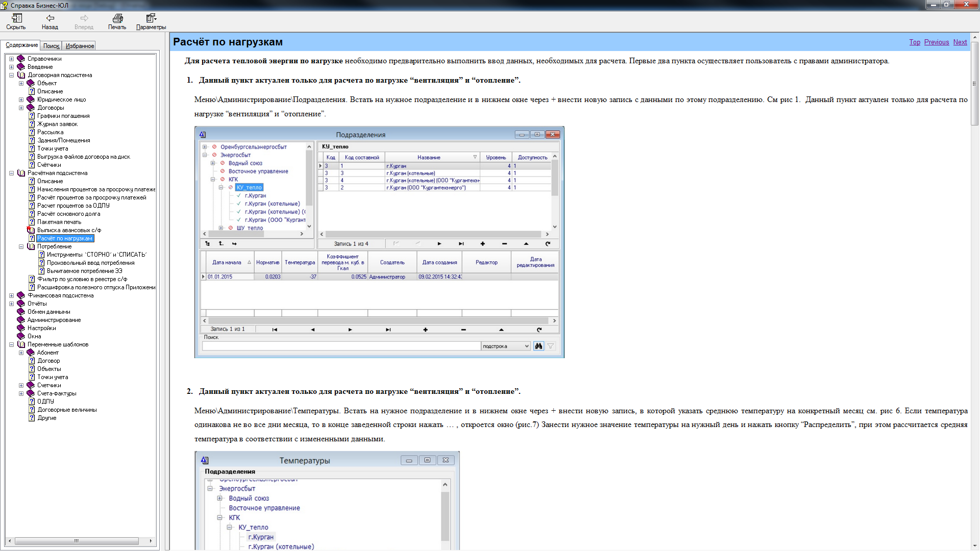
Task: Click the Договорные величины page icon
Action: click(32, 410)
